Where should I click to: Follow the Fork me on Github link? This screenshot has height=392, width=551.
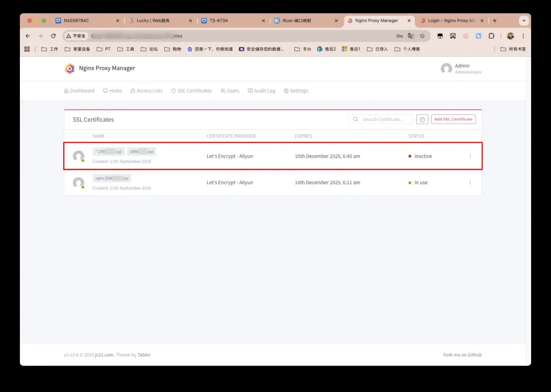(x=462, y=355)
